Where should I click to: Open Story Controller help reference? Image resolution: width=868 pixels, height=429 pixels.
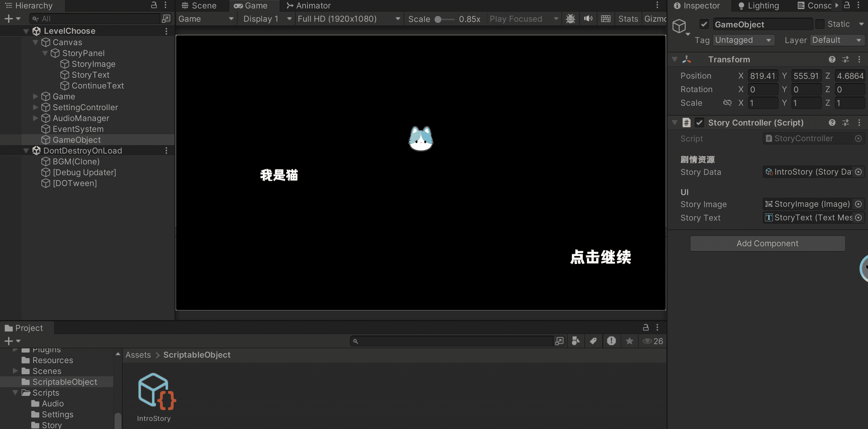[832, 123]
